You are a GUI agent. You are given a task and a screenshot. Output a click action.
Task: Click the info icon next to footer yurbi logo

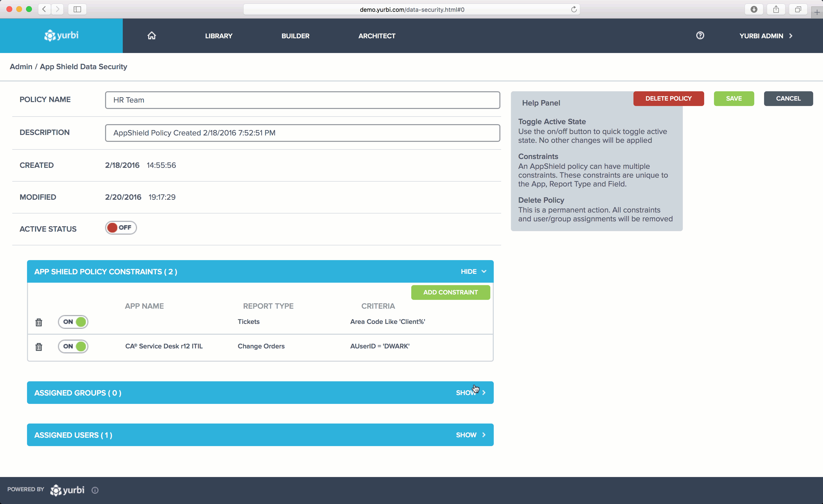(95, 490)
